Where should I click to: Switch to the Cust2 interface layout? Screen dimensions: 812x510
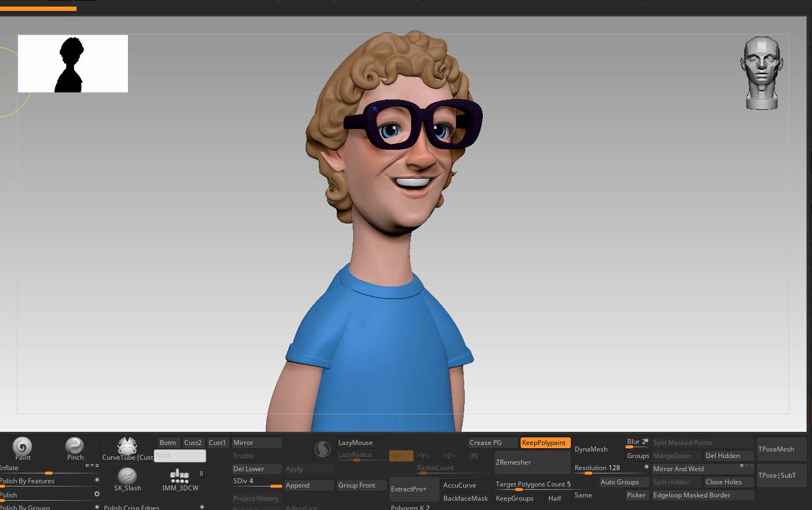coord(192,443)
